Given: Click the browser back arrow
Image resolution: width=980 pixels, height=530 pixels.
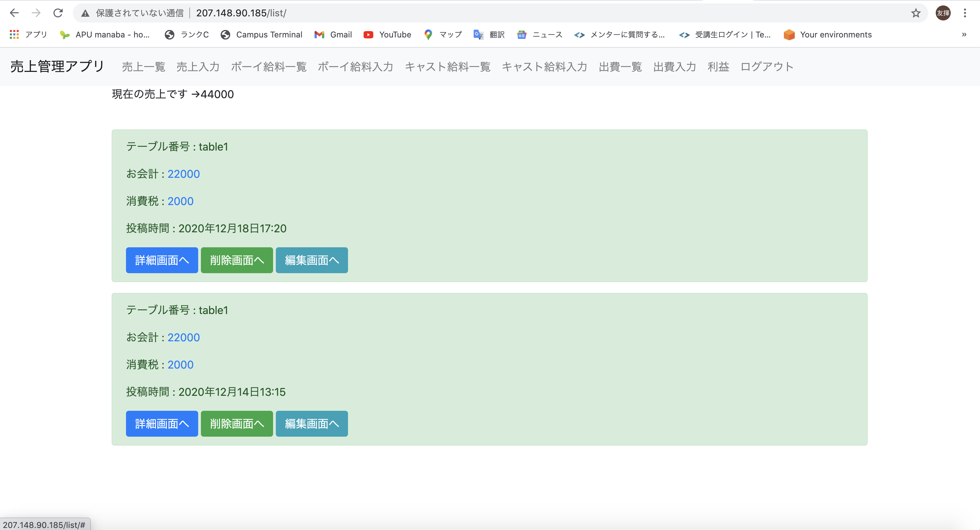Looking at the screenshot, I should pyautogui.click(x=14, y=13).
